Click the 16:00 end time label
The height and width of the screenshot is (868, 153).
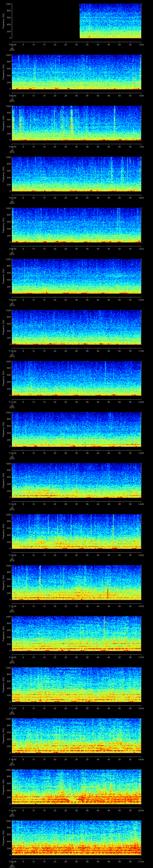141,606
